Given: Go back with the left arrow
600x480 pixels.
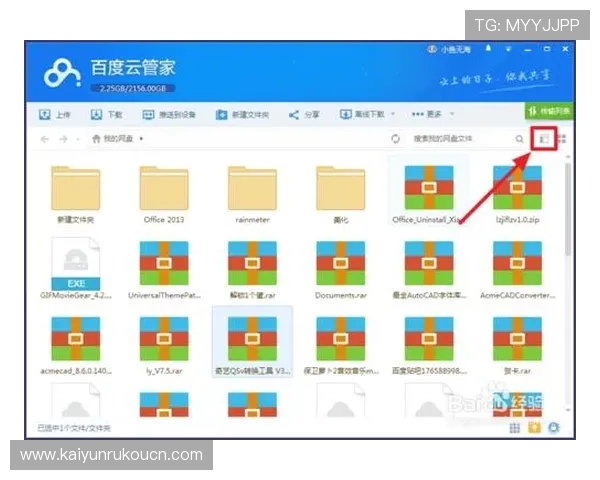Looking at the screenshot, I should [x=45, y=139].
